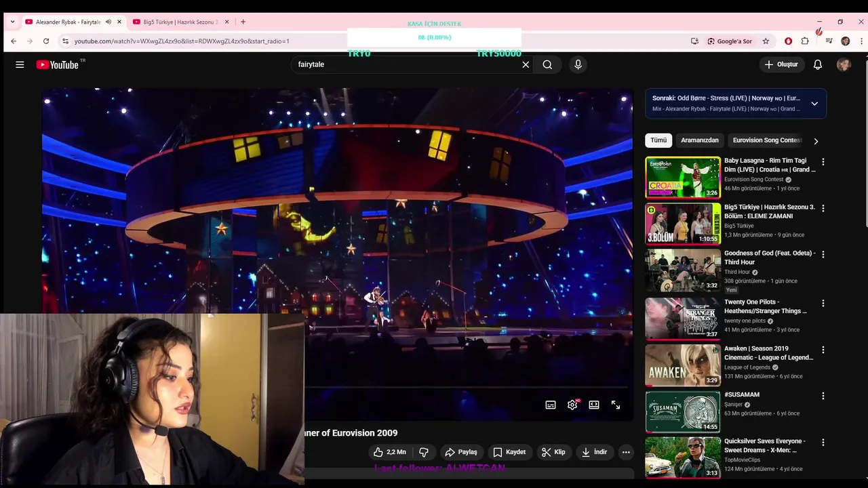This screenshot has width=868, height=488.
Task: Like the video with 2,2 Mn
Action: pyautogui.click(x=390, y=452)
